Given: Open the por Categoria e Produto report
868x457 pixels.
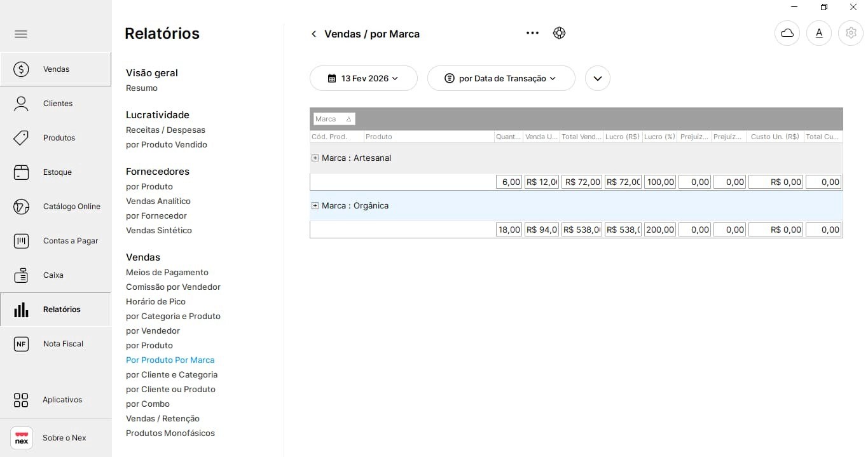Looking at the screenshot, I should pos(174,317).
